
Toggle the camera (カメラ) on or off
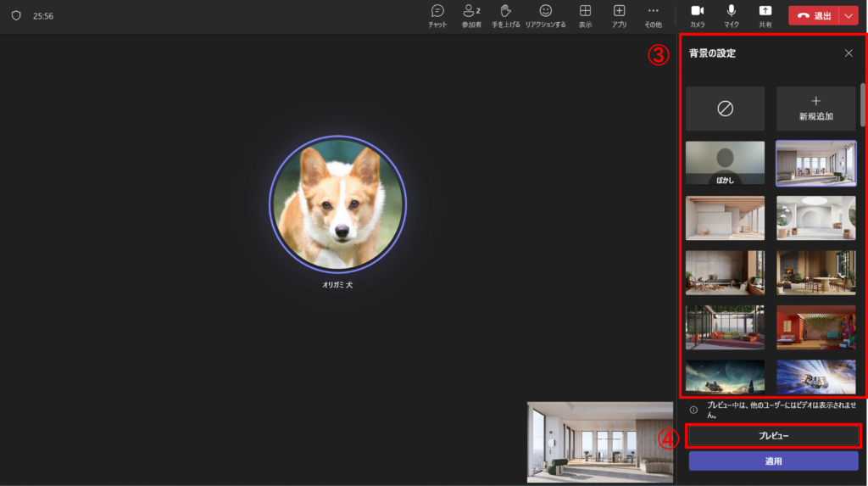click(x=697, y=15)
